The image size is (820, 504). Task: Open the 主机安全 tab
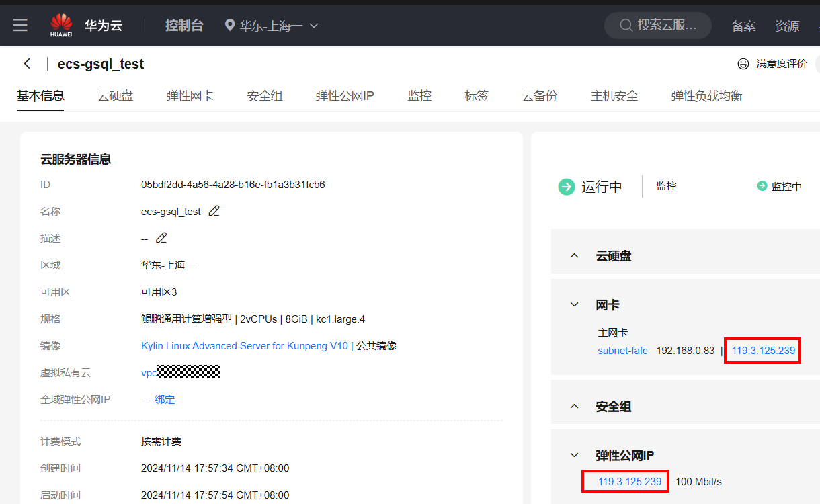click(614, 96)
